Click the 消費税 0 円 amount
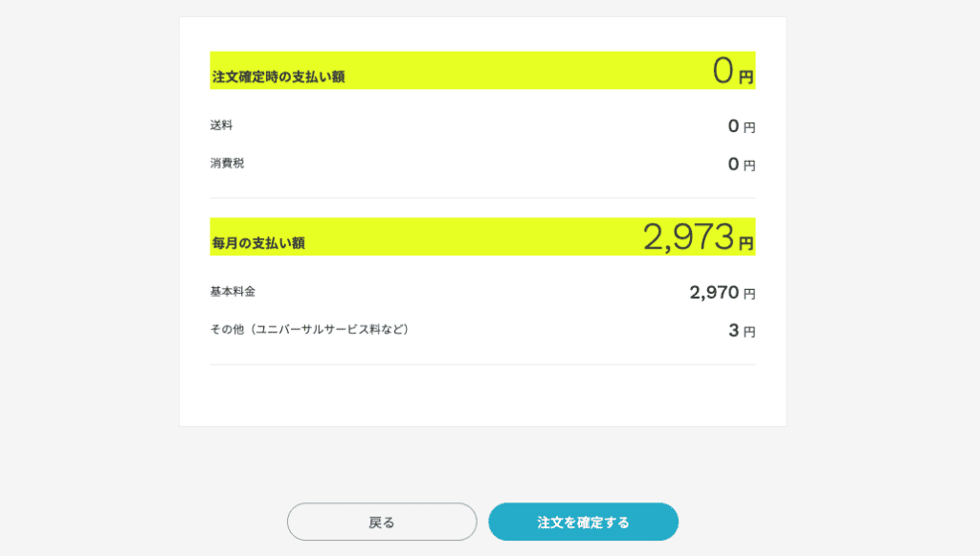Viewport: 980px width, 556px height. [742, 165]
